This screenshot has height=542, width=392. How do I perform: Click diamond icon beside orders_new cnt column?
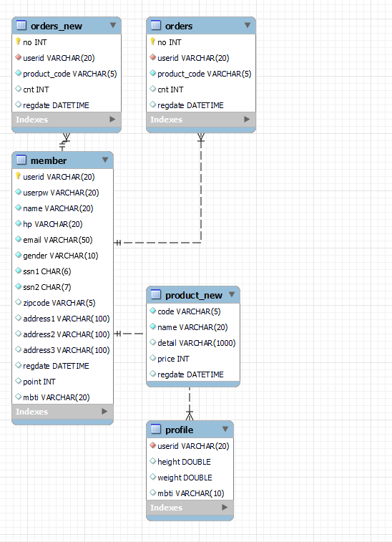point(19,89)
